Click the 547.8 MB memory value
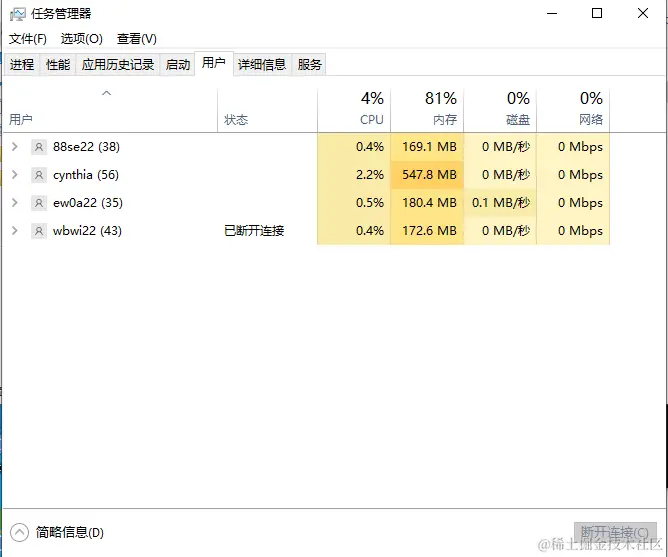Viewport: 668px width, 557px height. coord(429,175)
